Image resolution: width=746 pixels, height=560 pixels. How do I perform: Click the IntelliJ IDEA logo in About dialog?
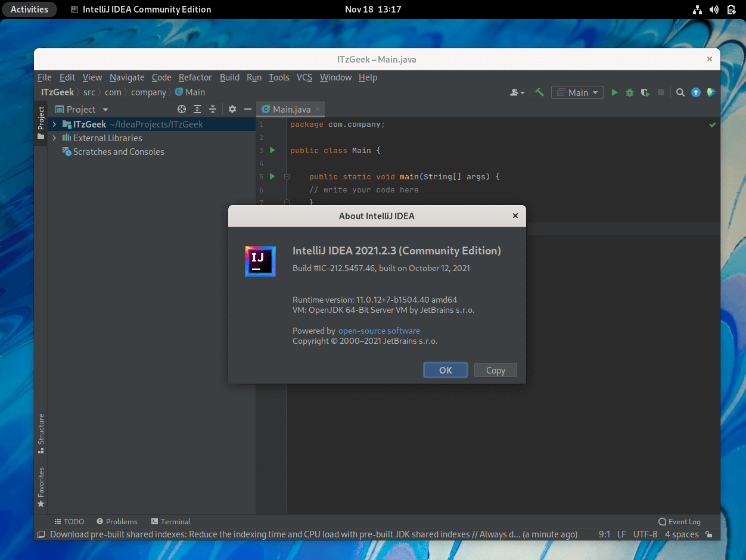[x=260, y=262]
